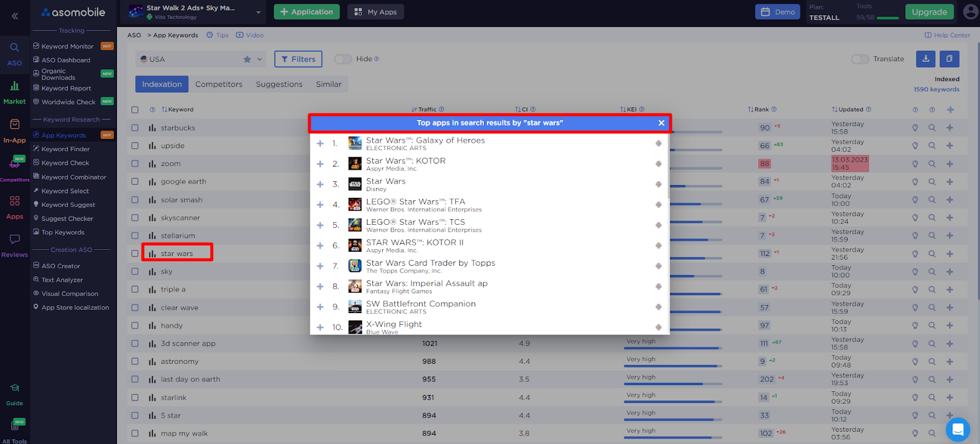Image resolution: width=980 pixels, height=444 pixels.
Task: Click Android icon for X-Wing Flight
Action: point(658,327)
